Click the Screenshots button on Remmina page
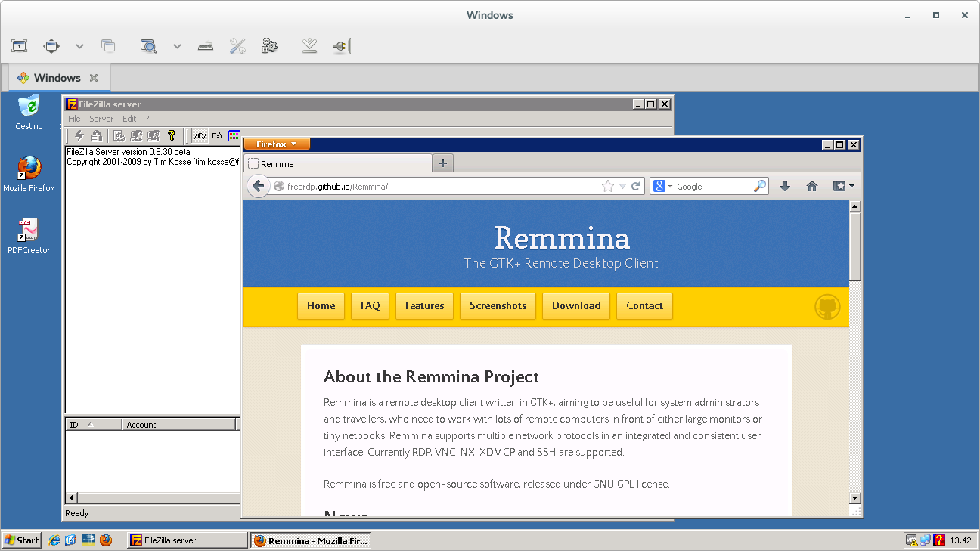Screen dimensions: 980x551 tap(498, 305)
